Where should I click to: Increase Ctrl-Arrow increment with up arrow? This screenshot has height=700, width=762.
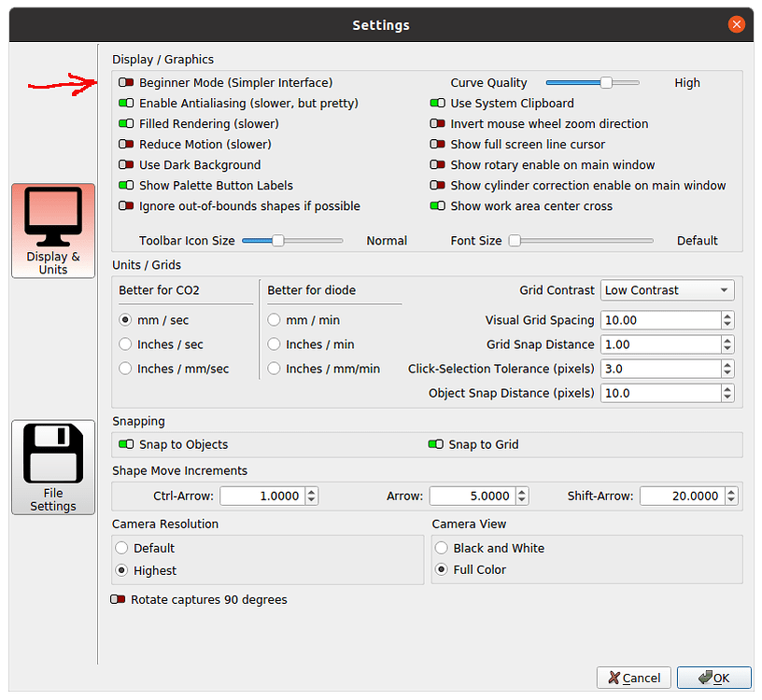(312, 492)
